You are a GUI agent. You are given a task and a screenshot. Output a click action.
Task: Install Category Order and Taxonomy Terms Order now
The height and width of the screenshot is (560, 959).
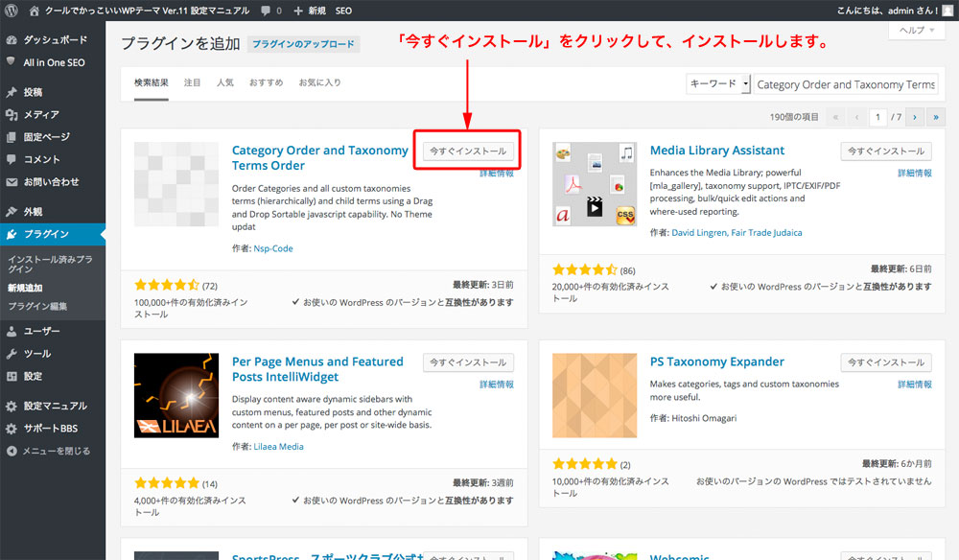click(x=468, y=151)
